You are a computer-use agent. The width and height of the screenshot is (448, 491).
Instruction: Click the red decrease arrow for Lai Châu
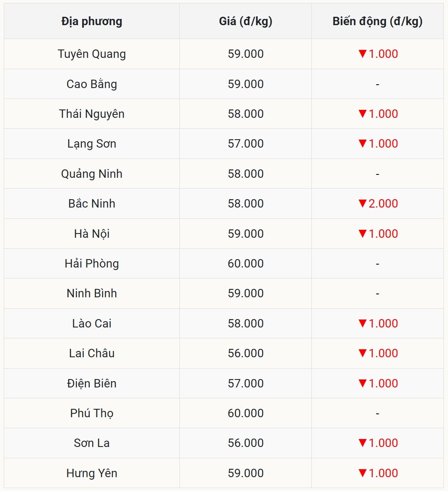363,353
